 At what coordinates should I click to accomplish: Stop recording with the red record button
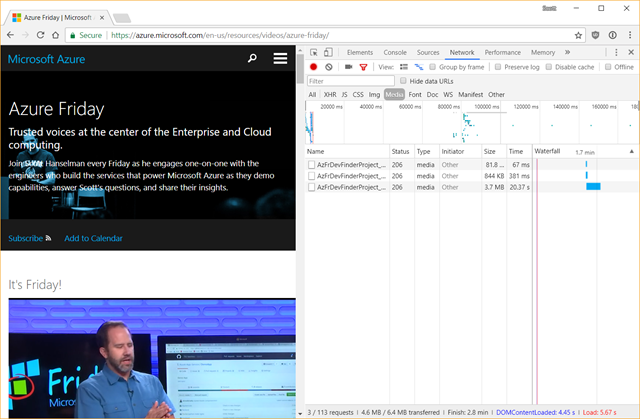pyautogui.click(x=313, y=67)
